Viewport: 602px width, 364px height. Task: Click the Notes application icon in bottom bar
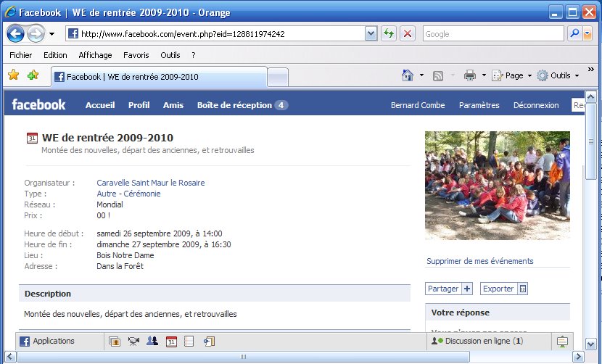pyautogui.click(x=189, y=342)
